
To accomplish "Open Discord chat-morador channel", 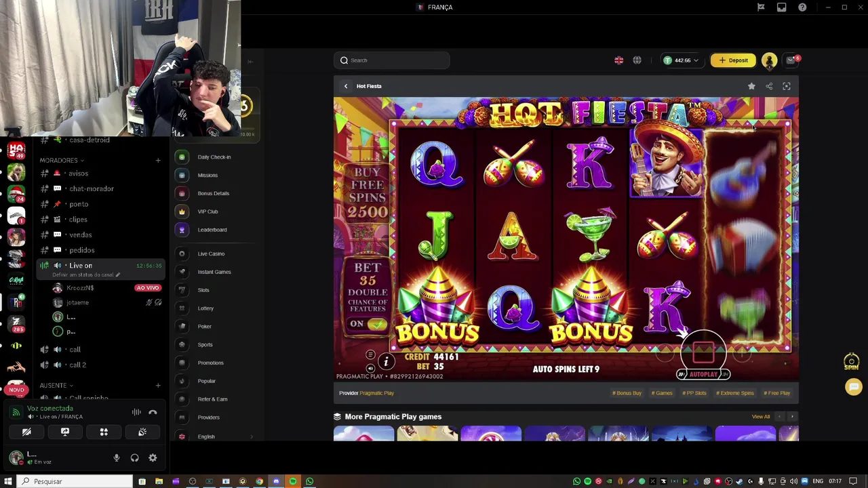I will 99,189.
